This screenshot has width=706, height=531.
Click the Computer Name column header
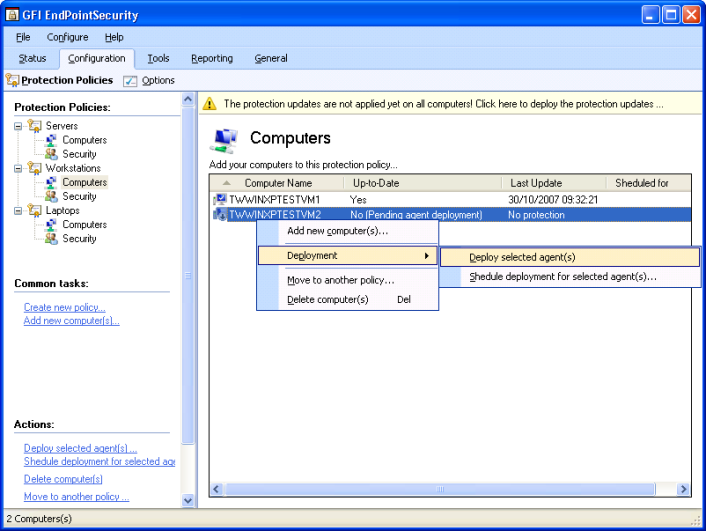click(277, 183)
